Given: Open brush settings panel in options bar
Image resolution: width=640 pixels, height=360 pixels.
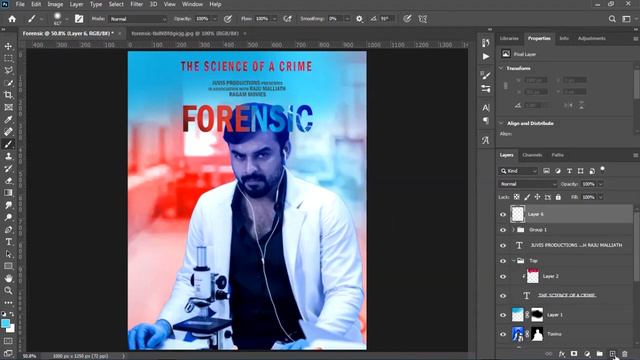Looking at the screenshot, I should point(79,19).
